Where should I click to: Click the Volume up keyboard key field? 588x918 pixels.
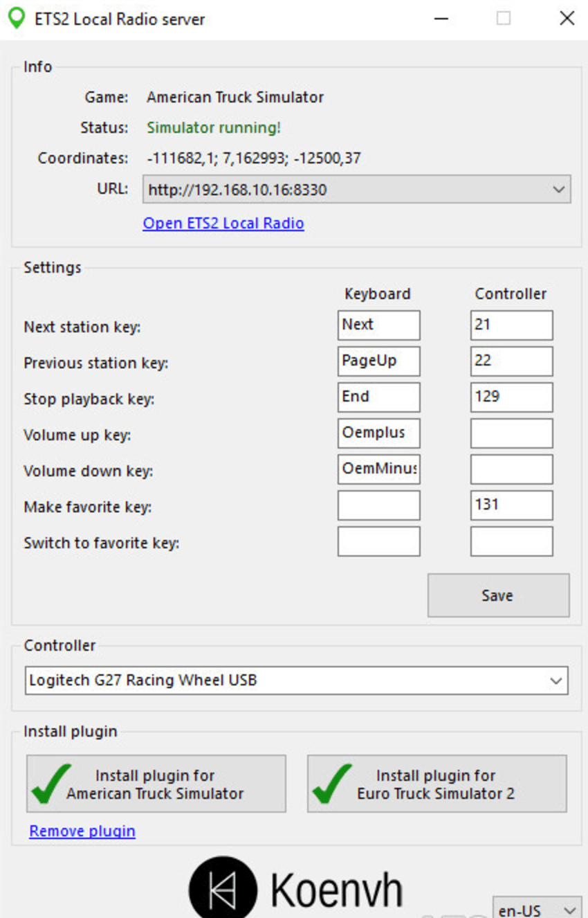(378, 433)
